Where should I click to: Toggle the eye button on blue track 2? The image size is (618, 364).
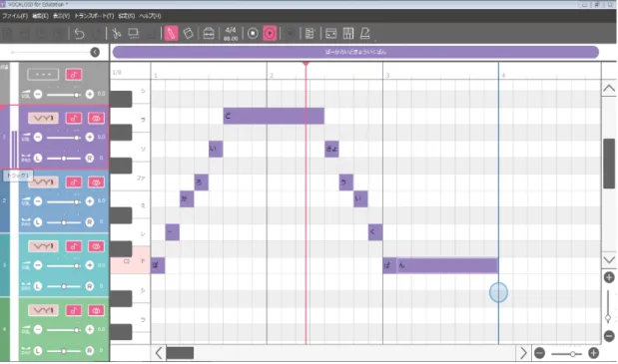pos(96,182)
